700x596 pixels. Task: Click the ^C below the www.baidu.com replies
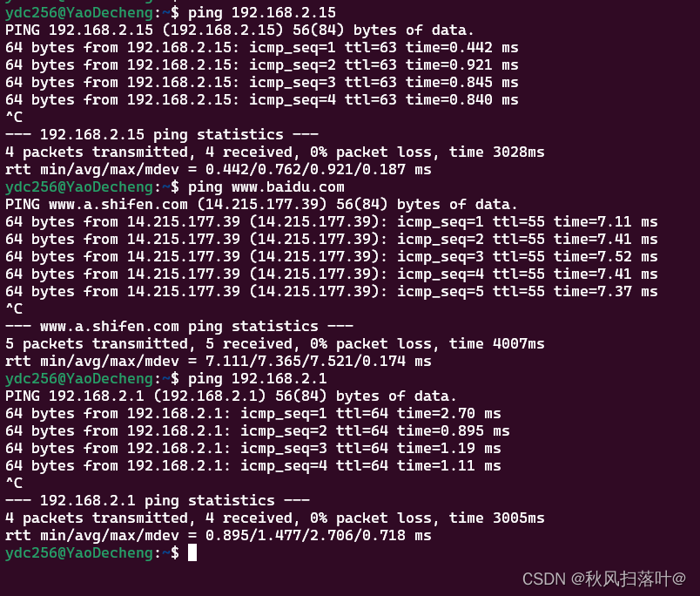[x=14, y=308]
